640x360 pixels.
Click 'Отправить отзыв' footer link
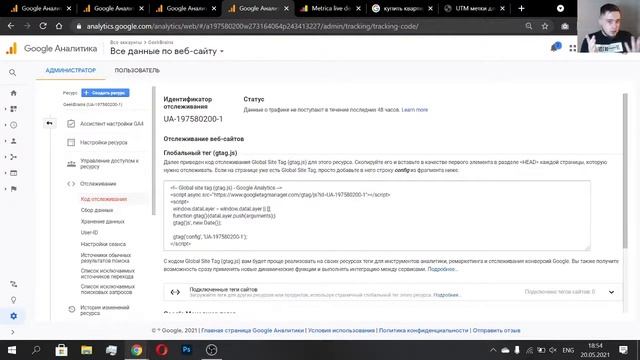pos(496,330)
